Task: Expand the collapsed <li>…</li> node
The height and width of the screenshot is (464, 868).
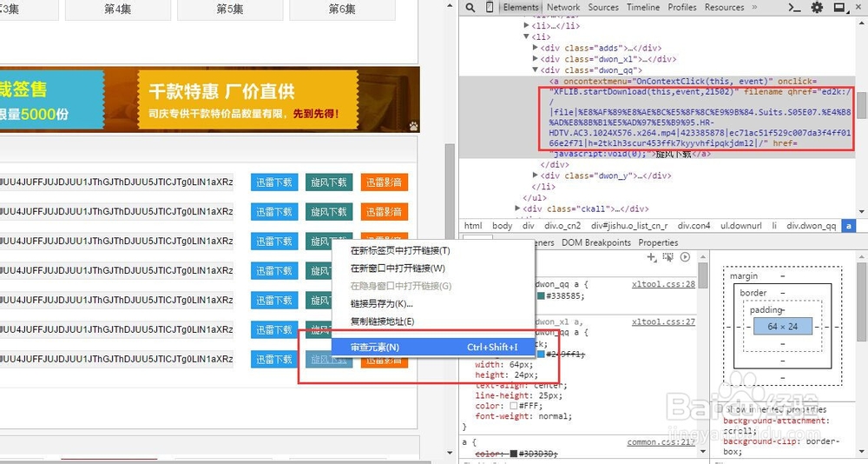Action: coord(526,25)
